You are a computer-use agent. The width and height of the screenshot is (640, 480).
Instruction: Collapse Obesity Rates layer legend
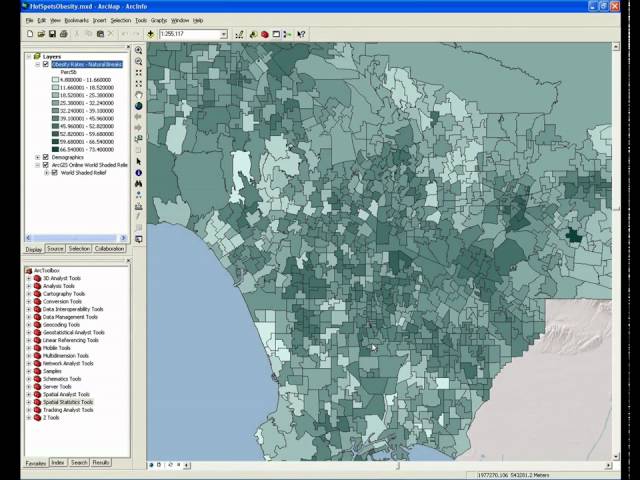point(37,64)
